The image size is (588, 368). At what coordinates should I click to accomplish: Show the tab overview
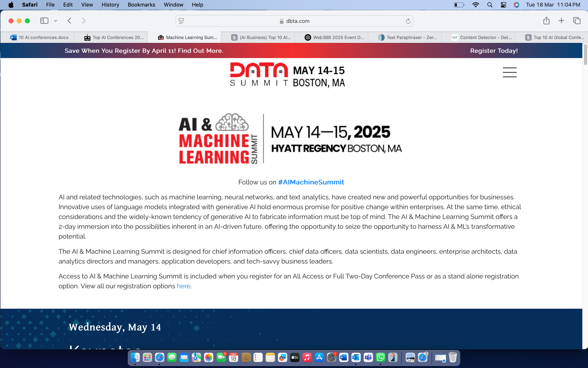point(577,21)
